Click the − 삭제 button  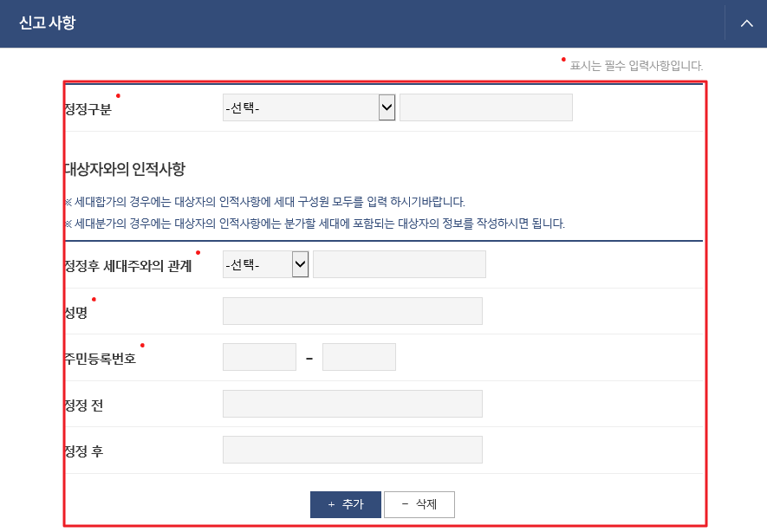point(419,504)
